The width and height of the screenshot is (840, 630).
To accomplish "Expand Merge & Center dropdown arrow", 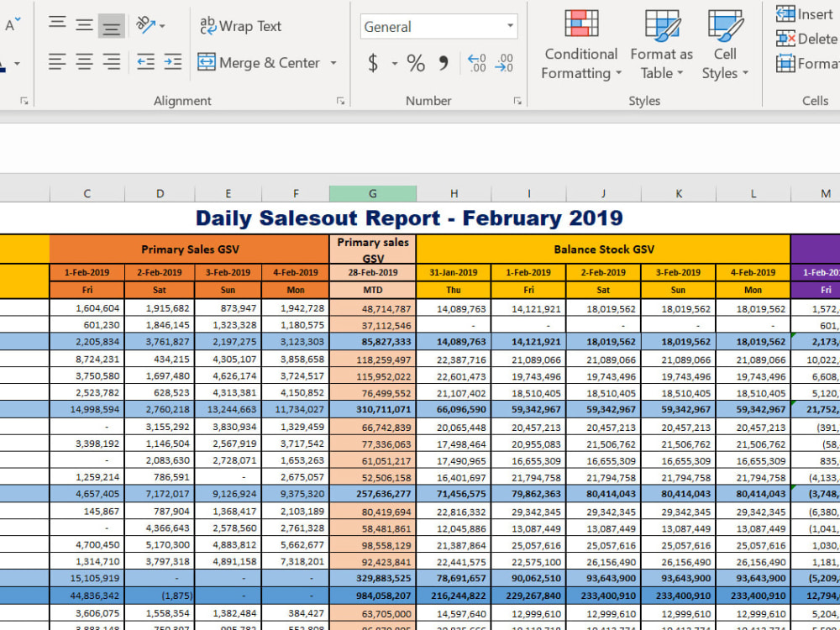I will pos(333,63).
